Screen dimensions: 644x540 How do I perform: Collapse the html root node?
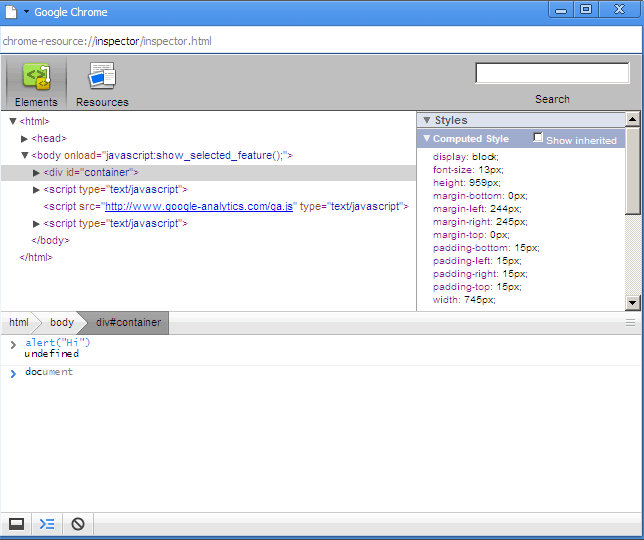coord(13,122)
